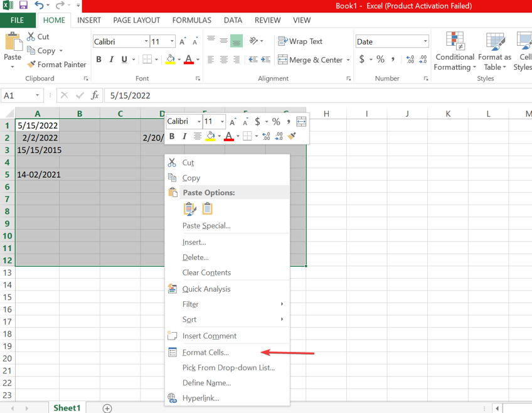
Task: Click the ribbon Percent Style icon
Action: tap(380, 60)
